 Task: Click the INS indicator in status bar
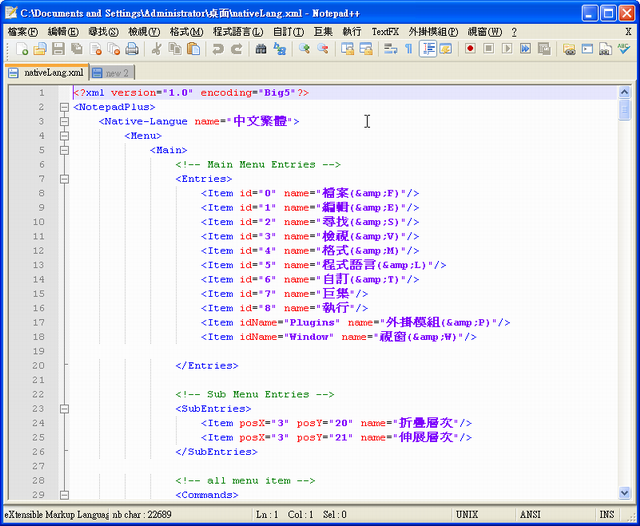point(606,514)
